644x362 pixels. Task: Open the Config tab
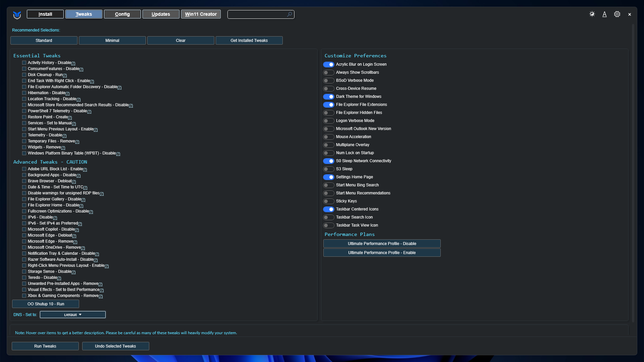pyautogui.click(x=122, y=14)
